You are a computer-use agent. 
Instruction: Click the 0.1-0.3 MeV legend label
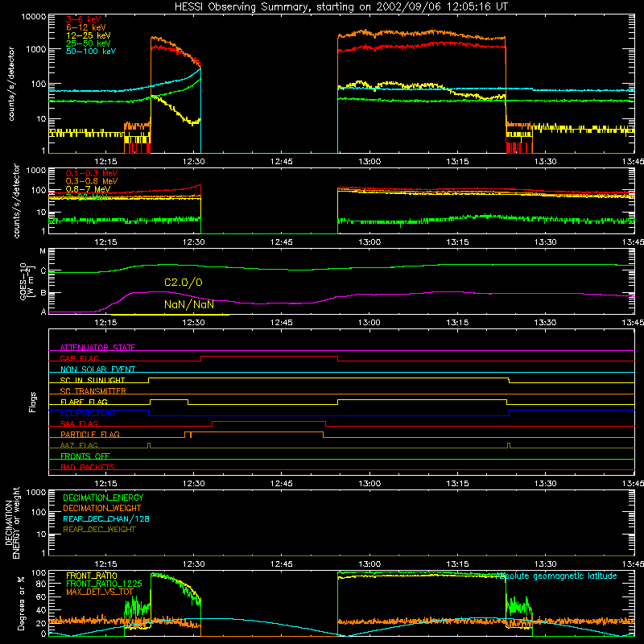coord(92,173)
